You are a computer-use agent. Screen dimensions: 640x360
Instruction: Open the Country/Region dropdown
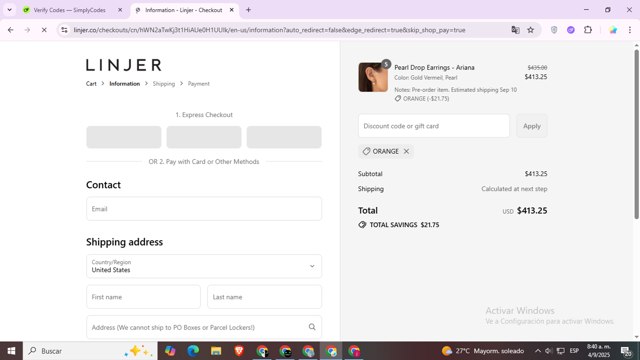[x=204, y=266]
